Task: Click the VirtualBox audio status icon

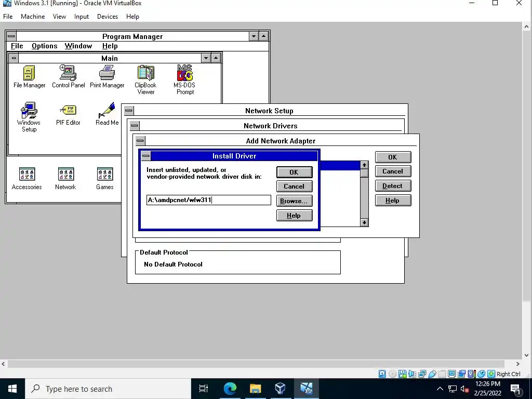Action: pyautogui.click(x=412, y=374)
